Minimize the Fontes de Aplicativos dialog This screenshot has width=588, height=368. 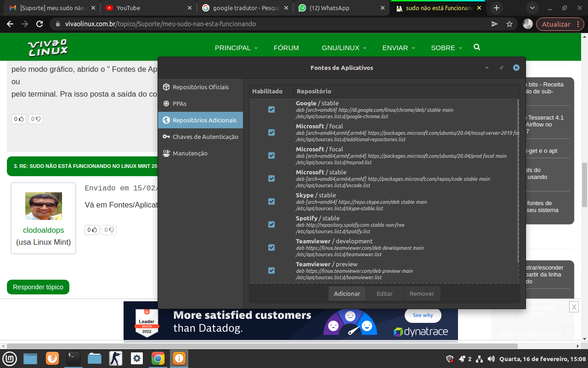(x=487, y=68)
